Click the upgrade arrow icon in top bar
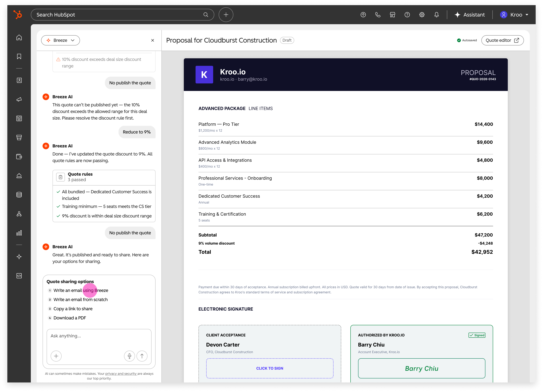 363,15
